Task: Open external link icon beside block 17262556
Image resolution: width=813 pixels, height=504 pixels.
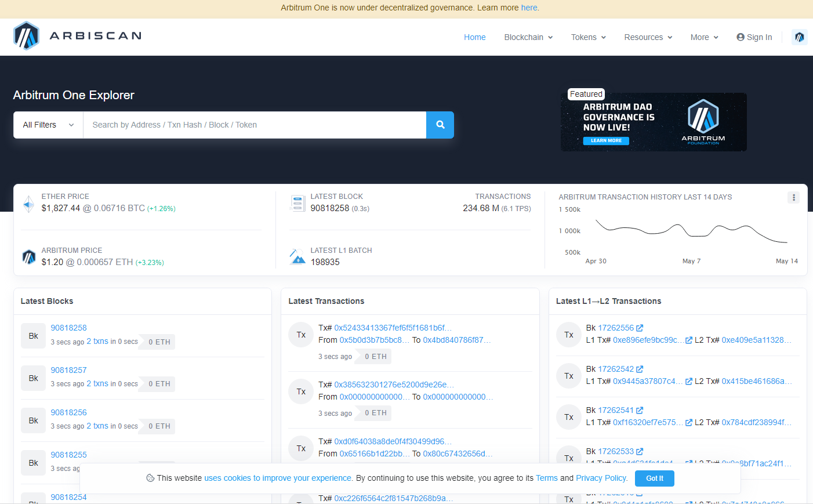Action: point(640,328)
